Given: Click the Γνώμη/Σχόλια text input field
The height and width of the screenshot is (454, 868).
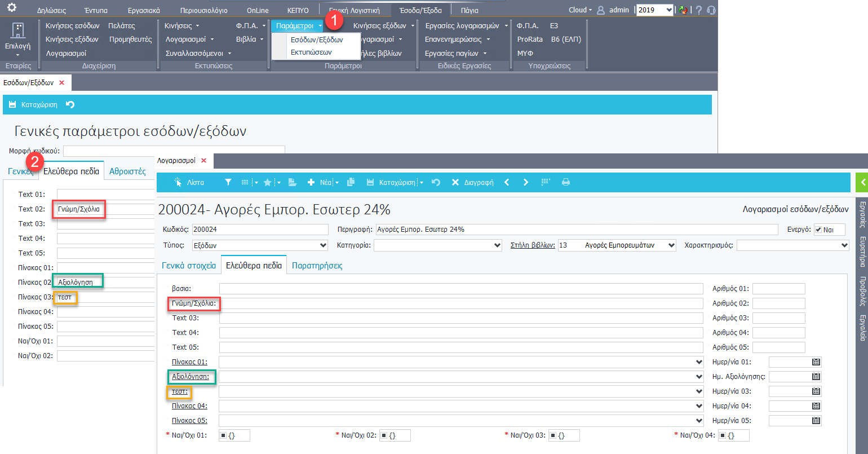Looking at the screenshot, I should (x=460, y=303).
